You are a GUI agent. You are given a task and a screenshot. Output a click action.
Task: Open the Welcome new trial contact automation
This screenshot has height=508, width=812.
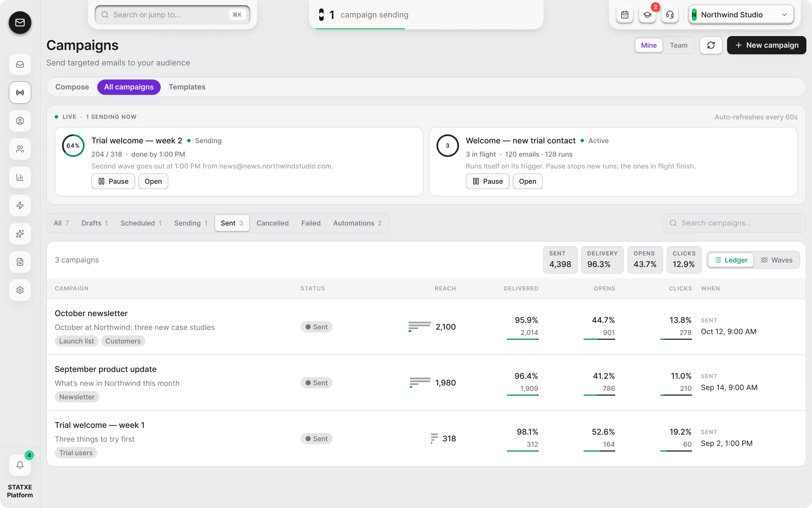click(x=528, y=181)
